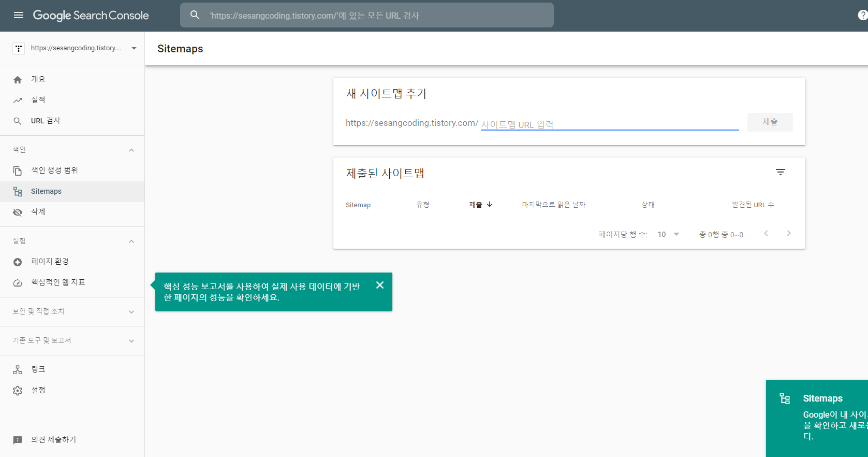Open 색인 생성 범위 in the sidebar
Screen dimensions: 868x457
click(x=72, y=170)
